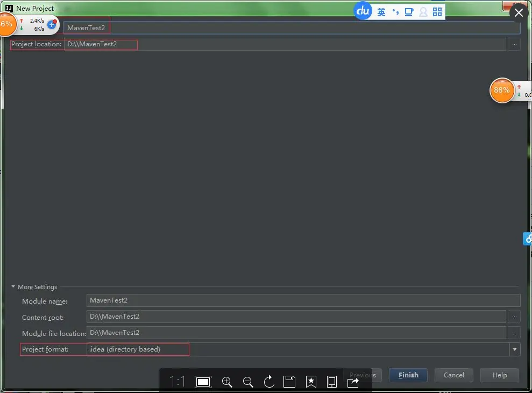Viewport: 532px width, 393px height.
Task: Click the IntelliJ IDEA icon in title bar
Action: point(9,8)
